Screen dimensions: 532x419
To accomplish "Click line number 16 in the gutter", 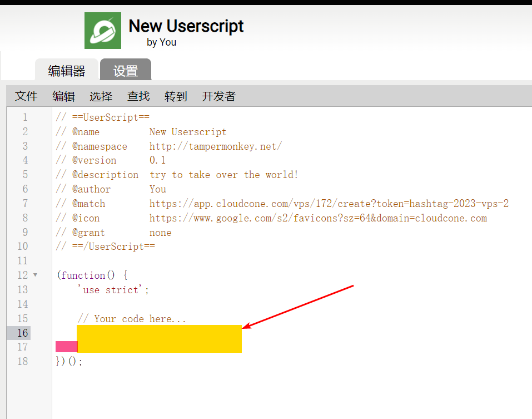I will point(22,333).
